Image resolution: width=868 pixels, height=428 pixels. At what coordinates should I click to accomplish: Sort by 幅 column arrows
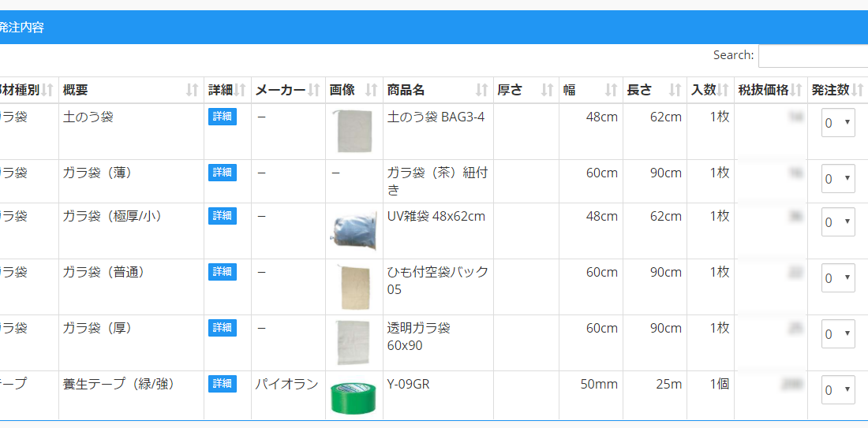pyautogui.click(x=611, y=91)
